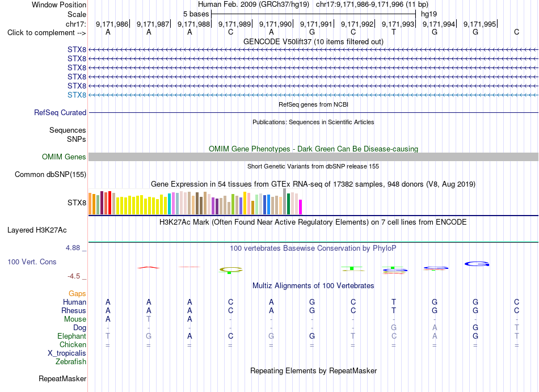The width and height of the screenshot is (539, 392).
Task: Click the '100 Vert. Cons' label
Action: pyautogui.click(x=32, y=262)
